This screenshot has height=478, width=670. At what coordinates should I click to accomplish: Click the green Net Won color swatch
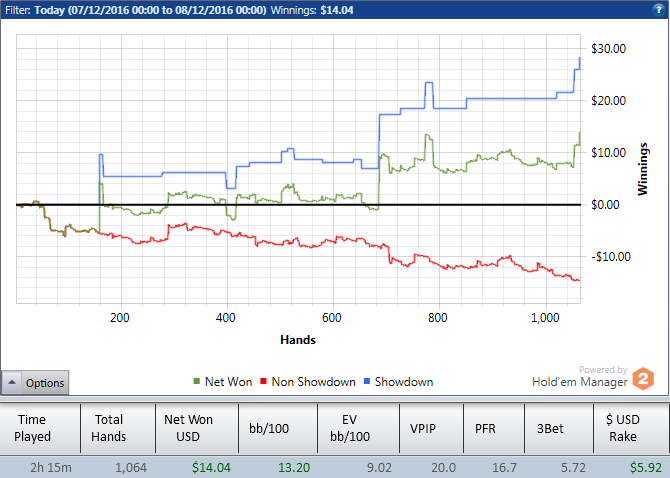coord(197,381)
